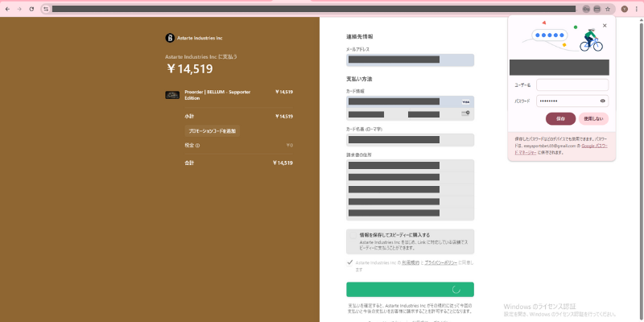Click the パスワード field in the popup
This screenshot has width=644, height=322.
[572, 101]
